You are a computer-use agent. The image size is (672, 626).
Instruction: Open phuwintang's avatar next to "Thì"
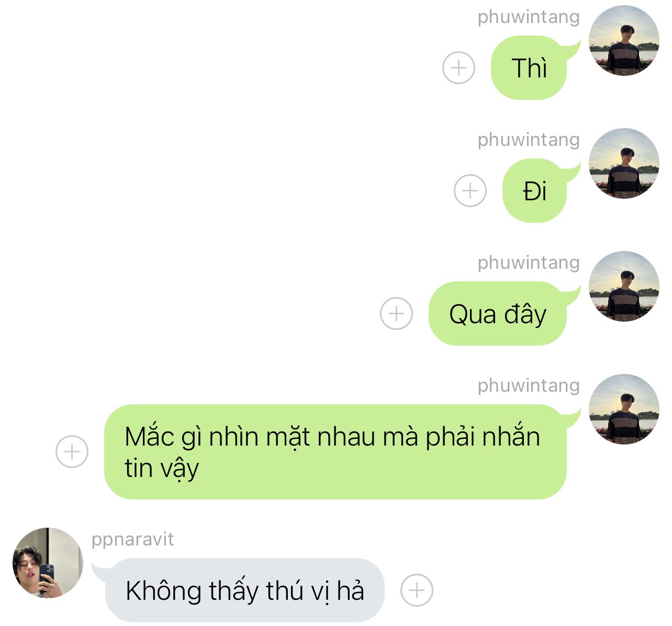624,41
